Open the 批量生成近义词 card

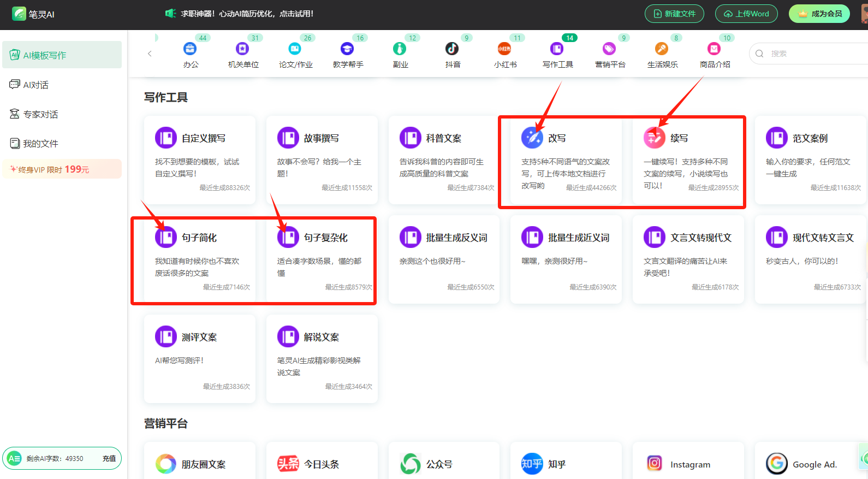[x=566, y=260]
